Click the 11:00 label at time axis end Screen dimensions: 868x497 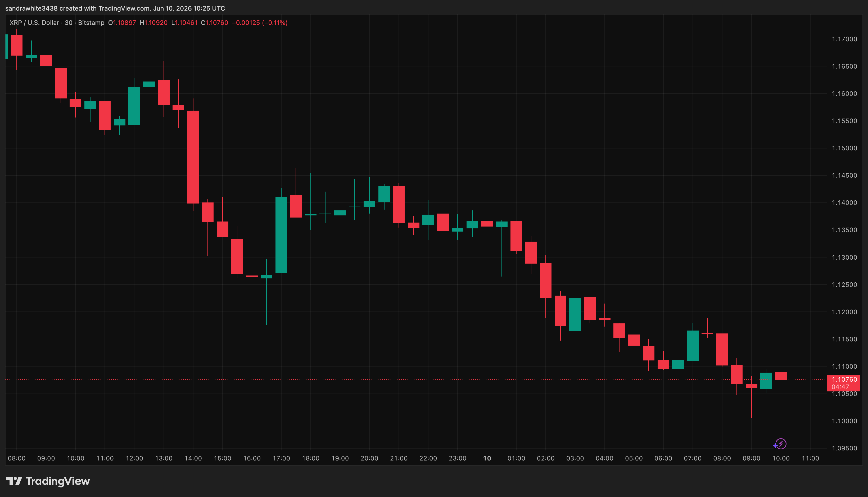click(x=810, y=458)
